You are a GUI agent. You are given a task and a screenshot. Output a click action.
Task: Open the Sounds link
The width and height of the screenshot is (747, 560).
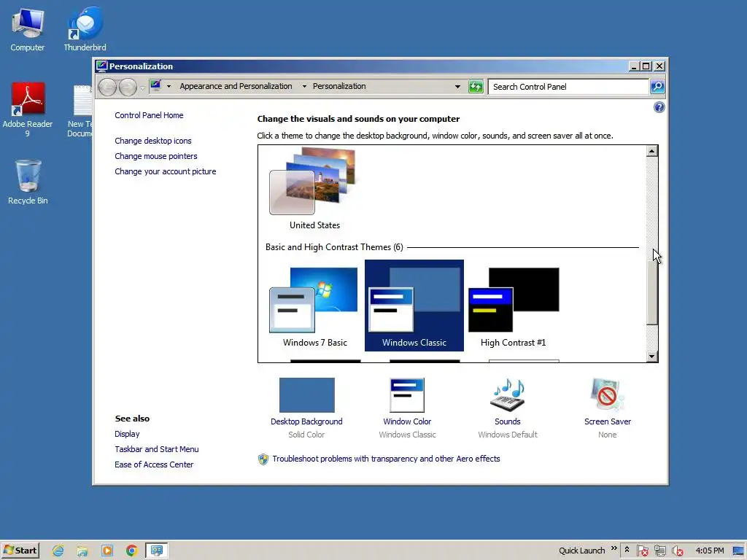508,421
